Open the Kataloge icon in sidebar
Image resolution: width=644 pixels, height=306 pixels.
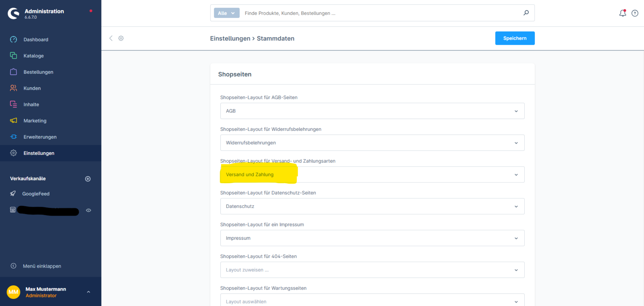point(13,56)
